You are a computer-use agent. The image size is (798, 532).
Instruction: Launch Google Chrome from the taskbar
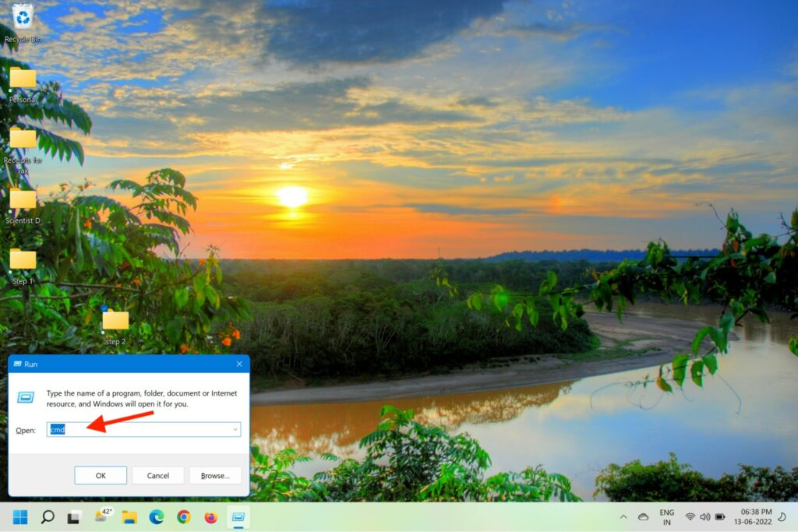point(184,516)
